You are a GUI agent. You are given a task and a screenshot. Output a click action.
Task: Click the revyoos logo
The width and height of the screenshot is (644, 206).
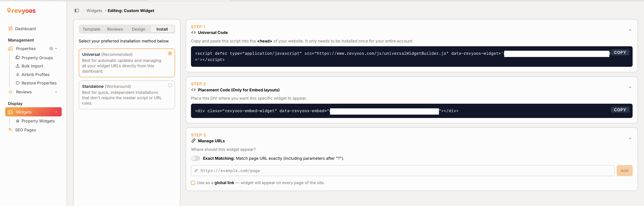(x=21, y=11)
